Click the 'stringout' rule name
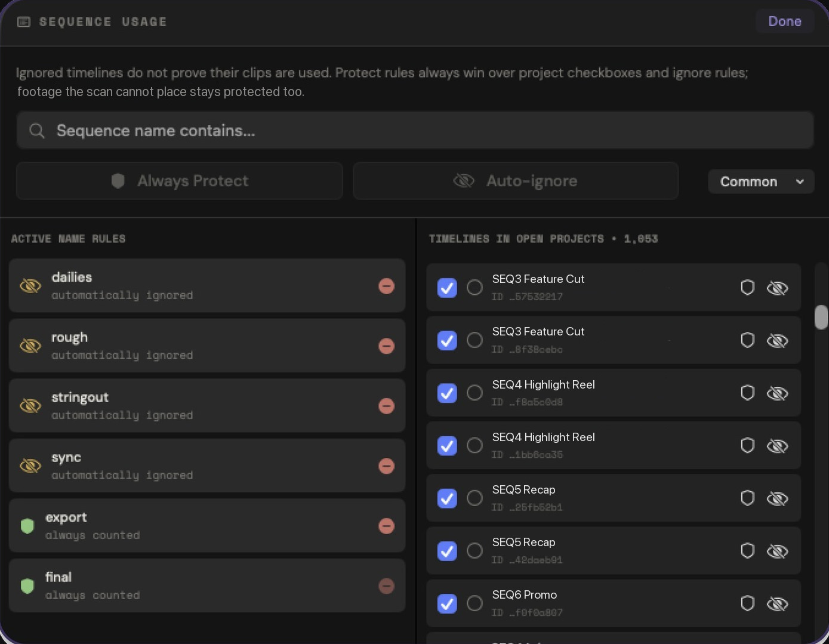The image size is (829, 644). tap(80, 398)
